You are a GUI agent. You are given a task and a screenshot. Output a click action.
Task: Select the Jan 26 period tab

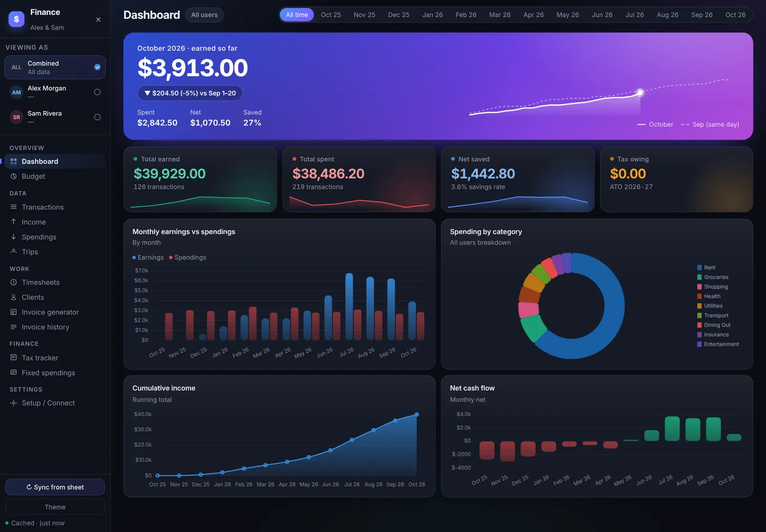(432, 15)
